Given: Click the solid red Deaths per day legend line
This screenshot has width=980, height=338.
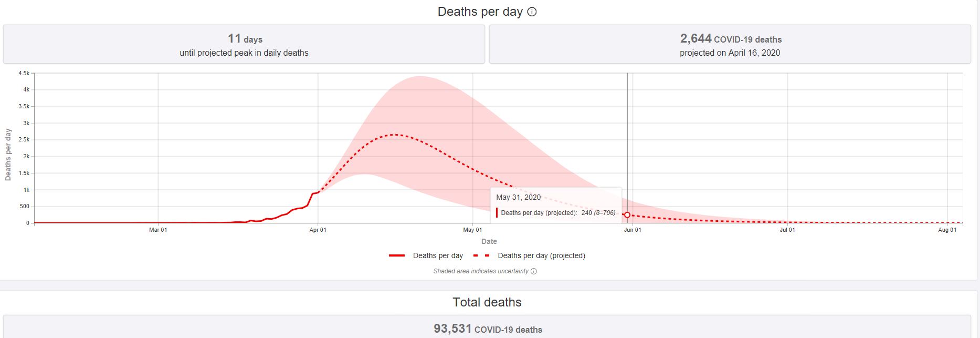Looking at the screenshot, I should pos(397,256).
